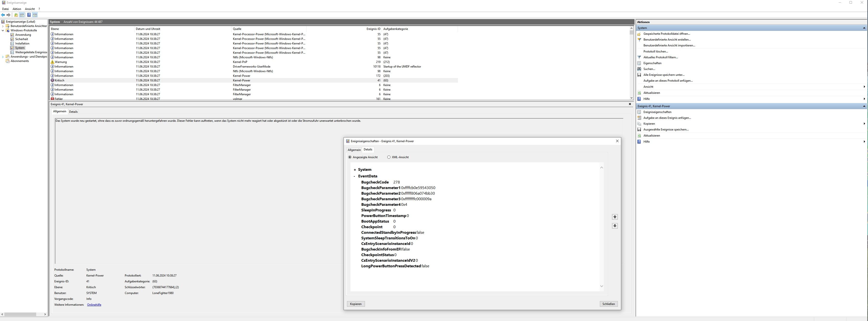Image resolution: width=868 pixels, height=321 pixels.
Task: Expand Anwendungs- und Dienstprotokolle node
Action: coord(3,57)
